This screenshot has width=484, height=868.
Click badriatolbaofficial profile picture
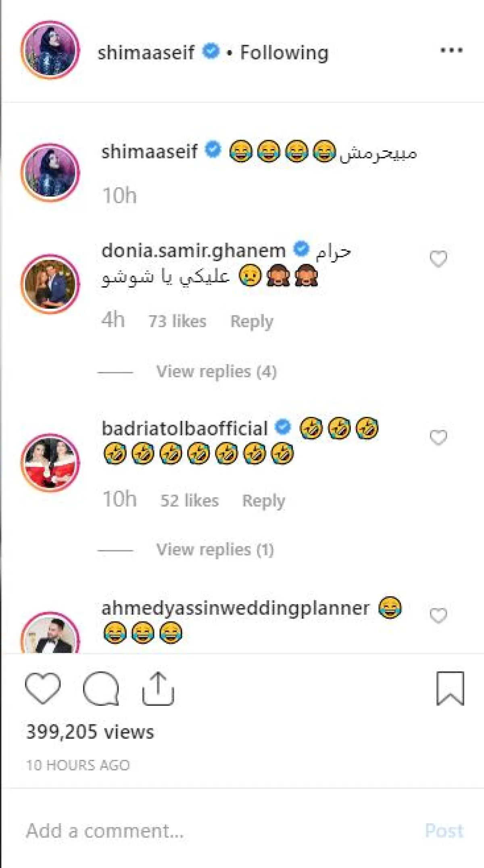[50, 462]
